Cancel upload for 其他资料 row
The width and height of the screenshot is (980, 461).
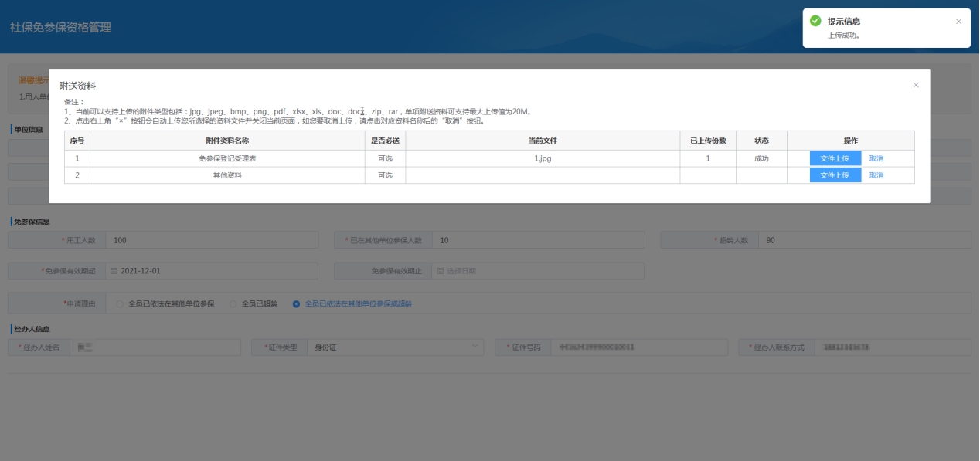876,175
